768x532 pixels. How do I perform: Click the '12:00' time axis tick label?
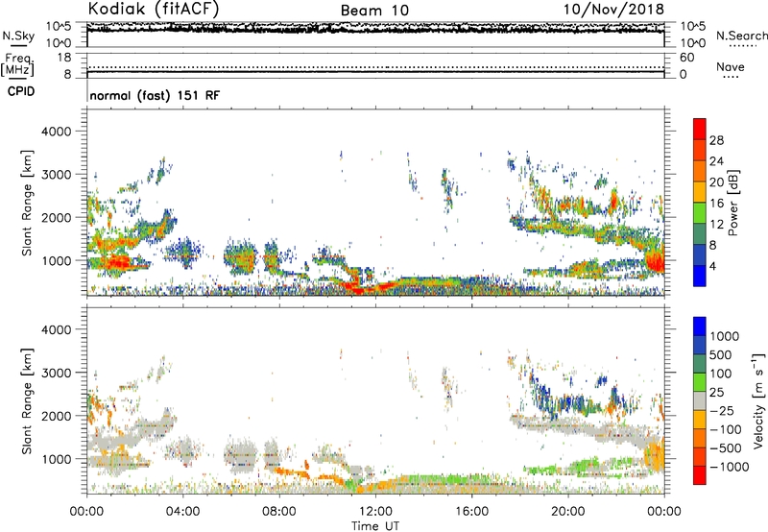point(375,512)
